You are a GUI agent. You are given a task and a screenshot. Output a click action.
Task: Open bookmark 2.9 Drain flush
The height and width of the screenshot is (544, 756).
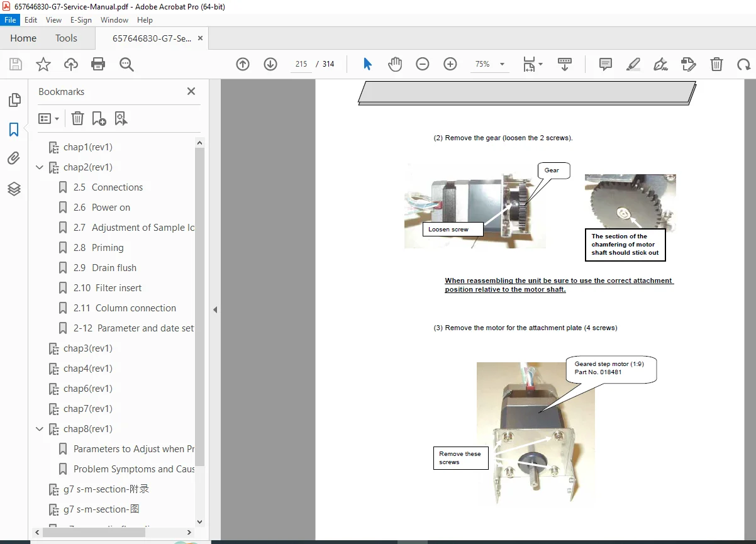point(105,268)
